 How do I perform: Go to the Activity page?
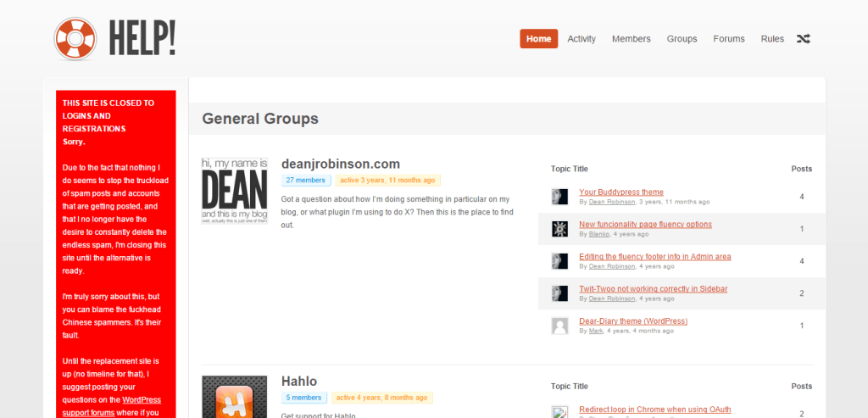tap(581, 39)
